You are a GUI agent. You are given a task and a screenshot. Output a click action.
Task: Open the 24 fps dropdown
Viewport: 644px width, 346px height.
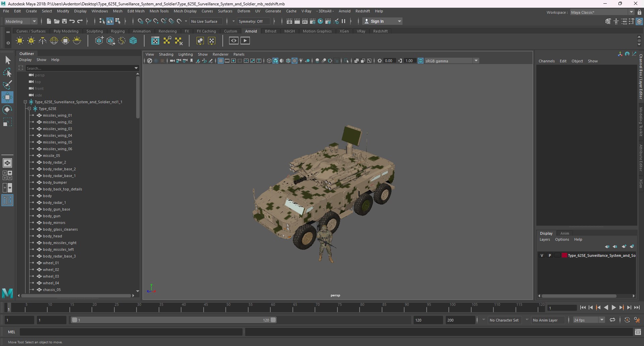[602, 320]
